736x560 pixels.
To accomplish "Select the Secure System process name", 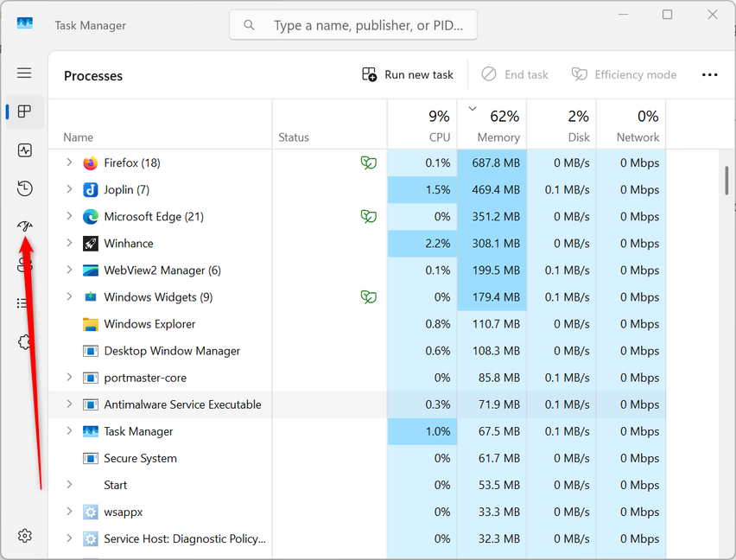I will coord(140,458).
